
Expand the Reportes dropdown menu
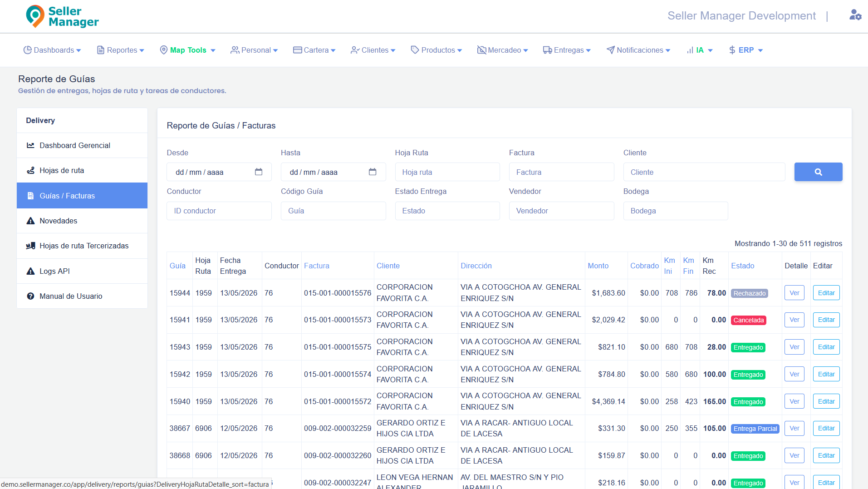[x=121, y=50]
